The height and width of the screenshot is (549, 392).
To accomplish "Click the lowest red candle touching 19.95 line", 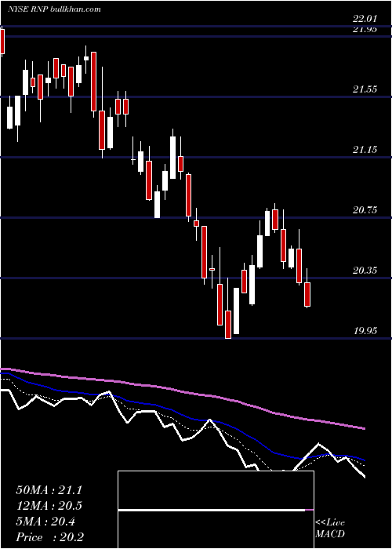I will [228, 325].
